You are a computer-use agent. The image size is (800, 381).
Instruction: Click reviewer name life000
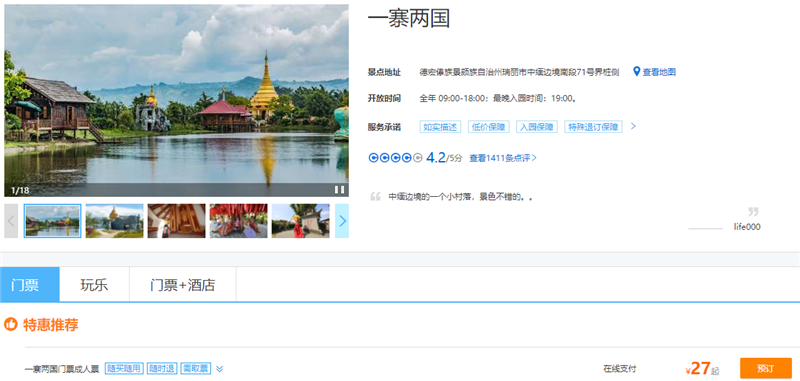click(x=747, y=227)
